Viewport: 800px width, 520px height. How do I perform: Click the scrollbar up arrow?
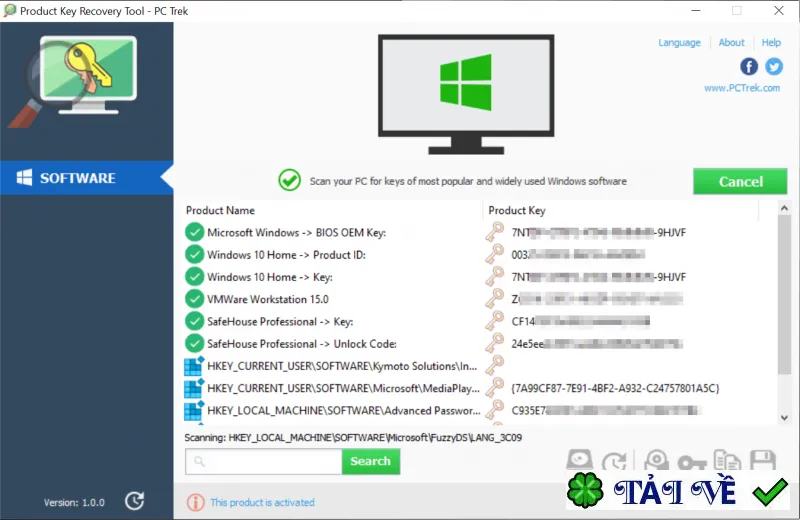784,208
